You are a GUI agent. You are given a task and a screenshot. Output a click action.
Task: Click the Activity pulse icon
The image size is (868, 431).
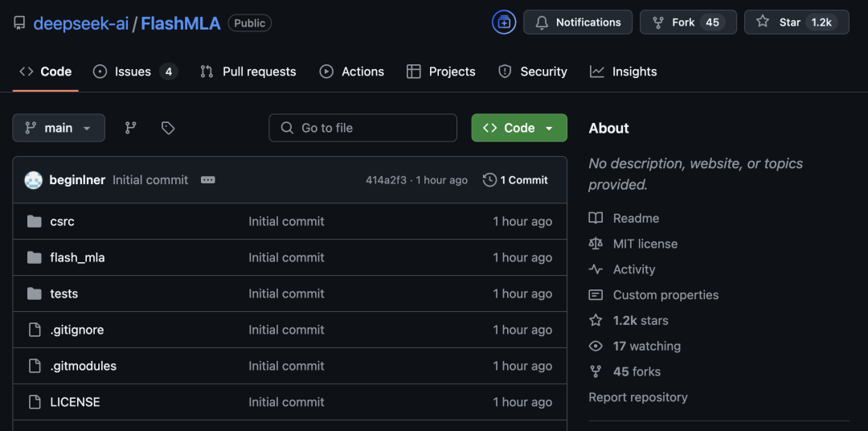pyautogui.click(x=596, y=270)
